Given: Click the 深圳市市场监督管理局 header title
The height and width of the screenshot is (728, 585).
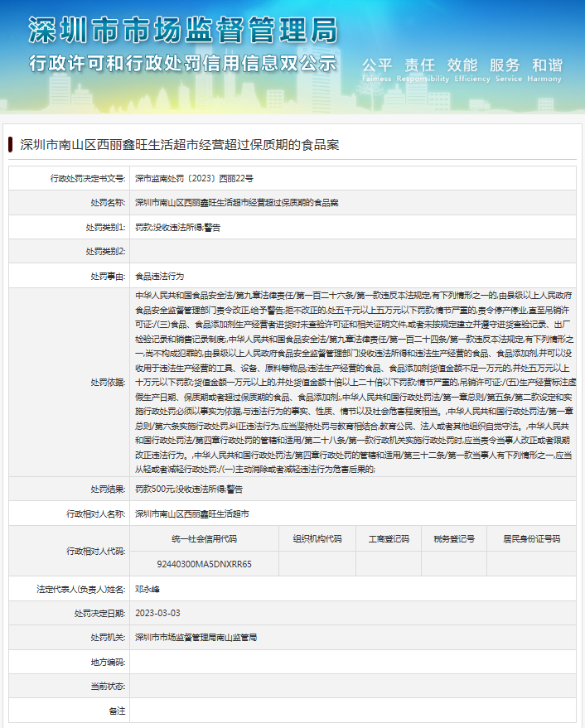Looking at the screenshot, I should (x=183, y=31).
